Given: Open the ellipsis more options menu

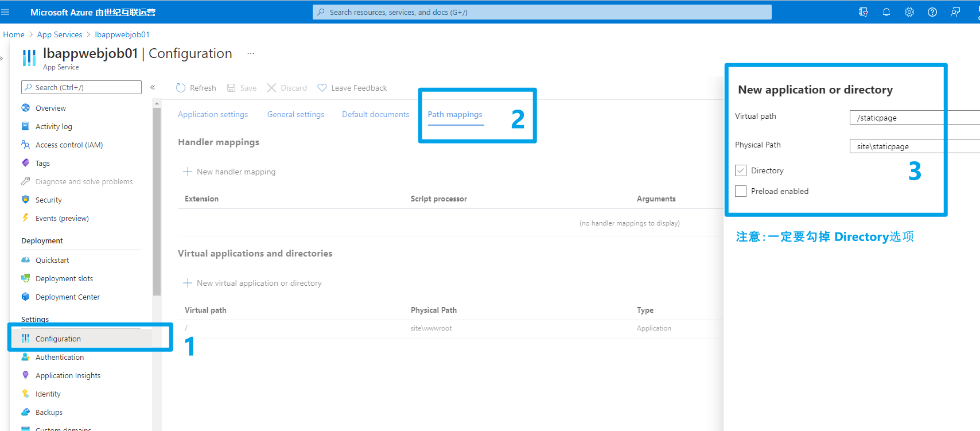Looking at the screenshot, I should [250, 53].
